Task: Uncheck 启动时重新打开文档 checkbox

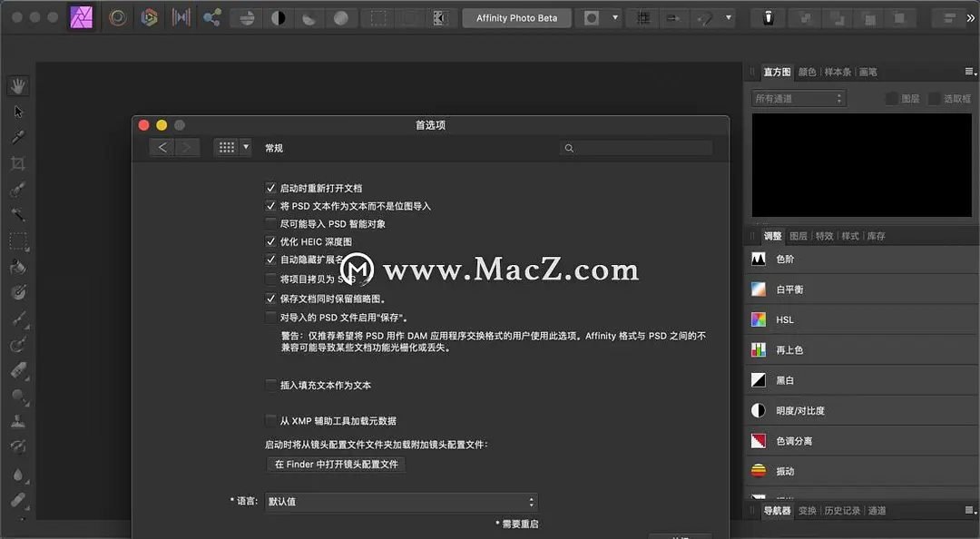Action: click(270, 188)
